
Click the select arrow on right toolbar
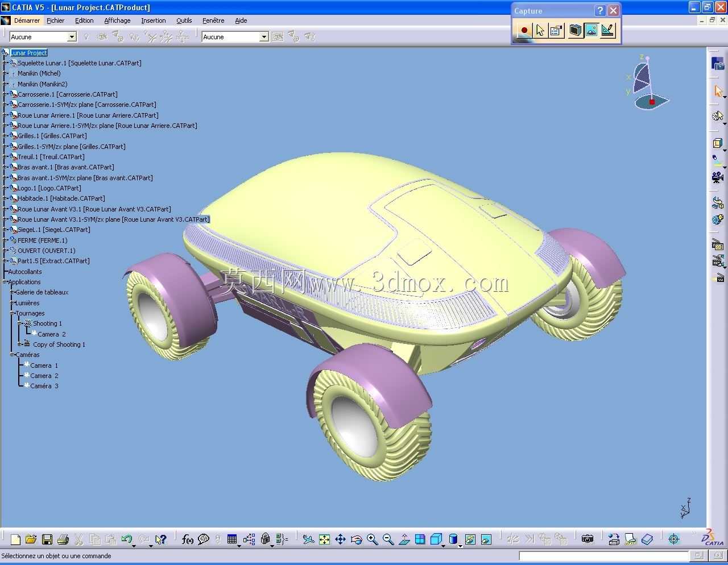coord(718,91)
